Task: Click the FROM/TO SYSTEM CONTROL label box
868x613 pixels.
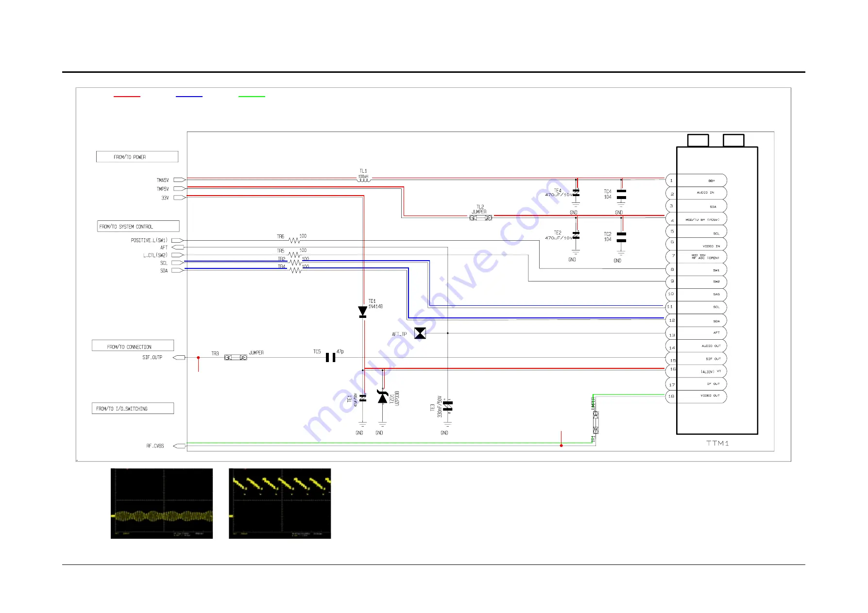Action: [138, 226]
